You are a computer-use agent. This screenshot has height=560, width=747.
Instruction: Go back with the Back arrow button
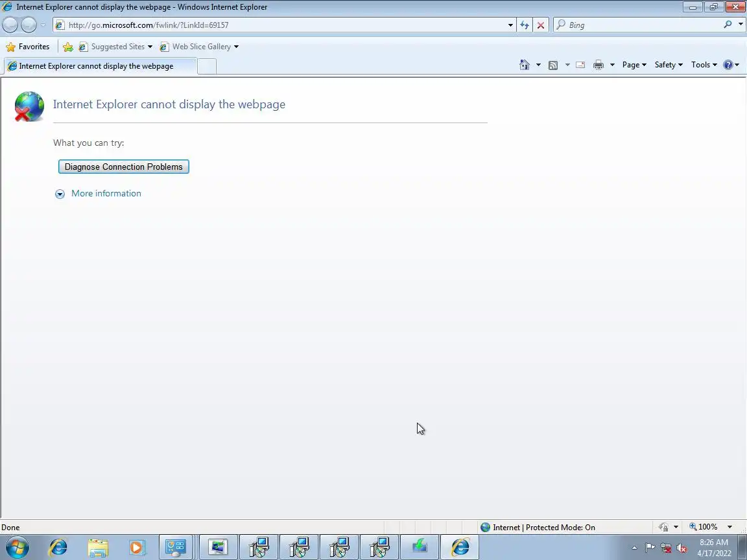pos(10,25)
